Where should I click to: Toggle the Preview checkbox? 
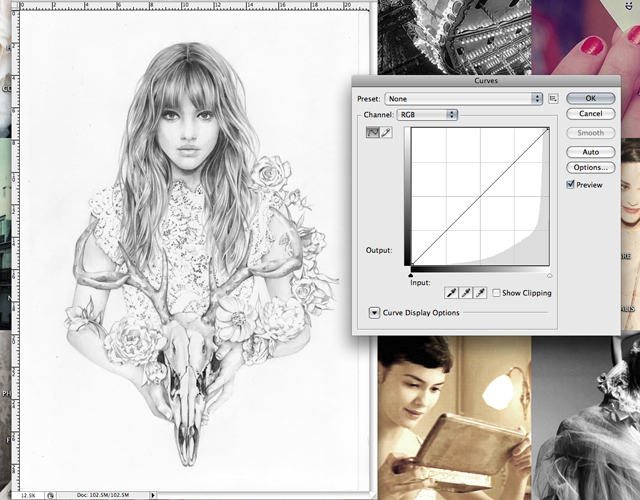click(571, 184)
